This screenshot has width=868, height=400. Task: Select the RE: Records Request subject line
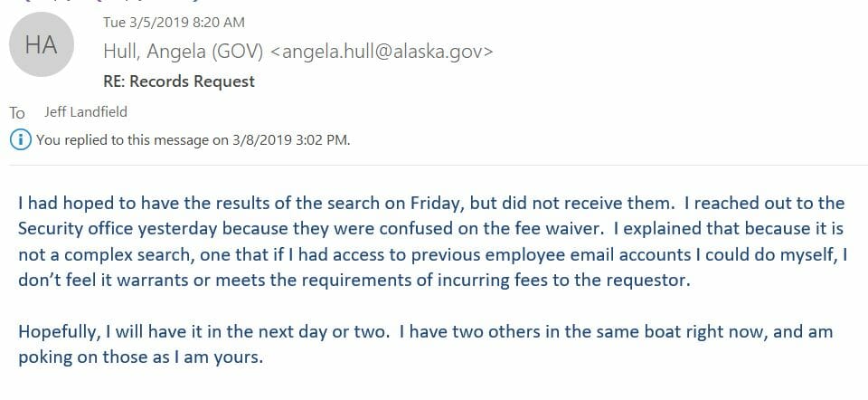point(179,81)
